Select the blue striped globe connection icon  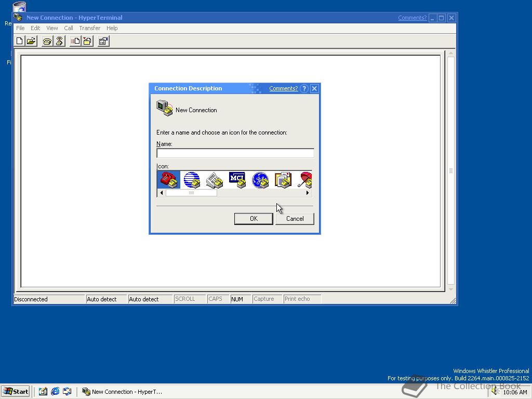pos(192,179)
